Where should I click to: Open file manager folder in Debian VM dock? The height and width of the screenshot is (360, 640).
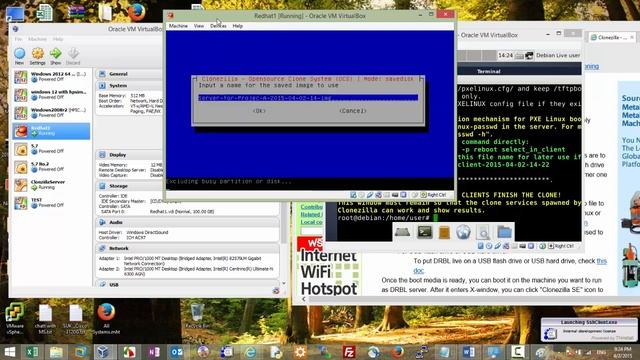click(x=504, y=232)
